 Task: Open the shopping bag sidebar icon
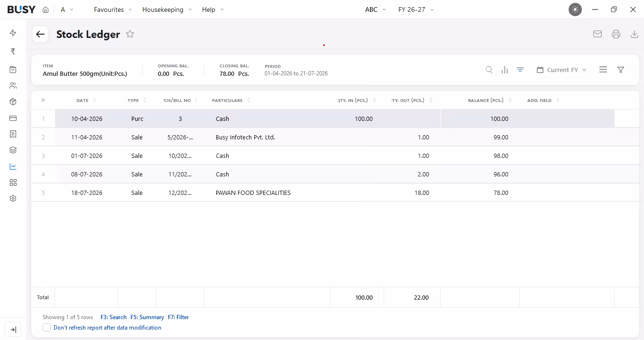(x=13, y=69)
